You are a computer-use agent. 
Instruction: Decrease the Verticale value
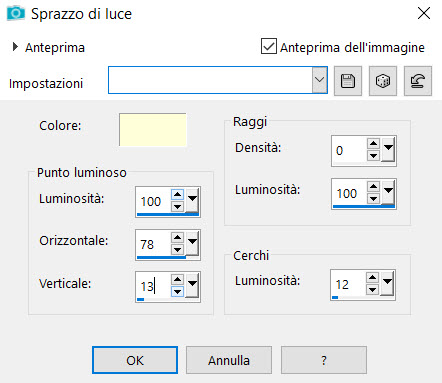pyautogui.click(x=177, y=292)
